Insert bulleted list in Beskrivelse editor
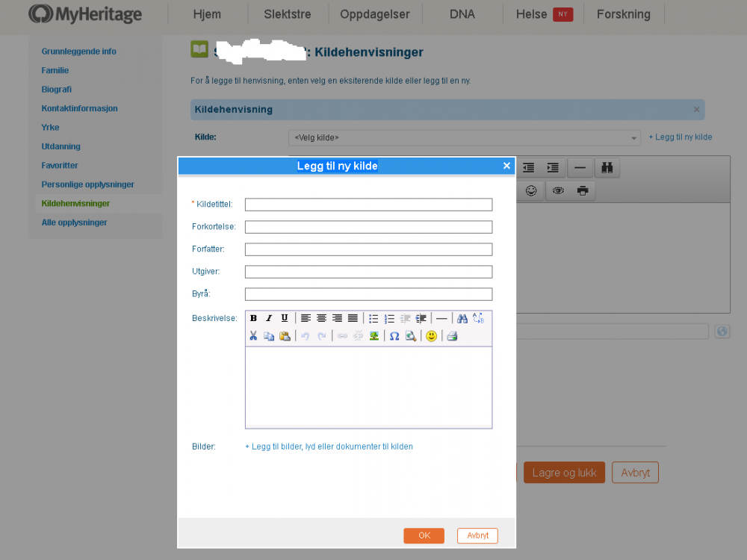The height and width of the screenshot is (560, 747). (373, 319)
